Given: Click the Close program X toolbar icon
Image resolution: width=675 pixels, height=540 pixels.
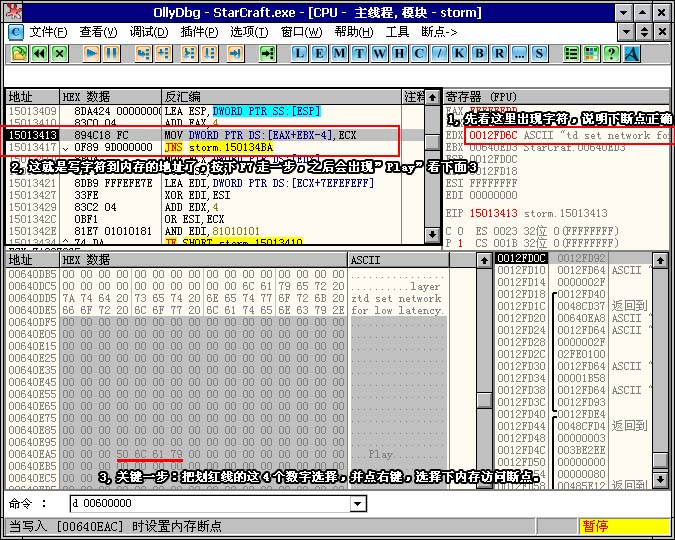Looking at the screenshot, I should tap(60, 54).
